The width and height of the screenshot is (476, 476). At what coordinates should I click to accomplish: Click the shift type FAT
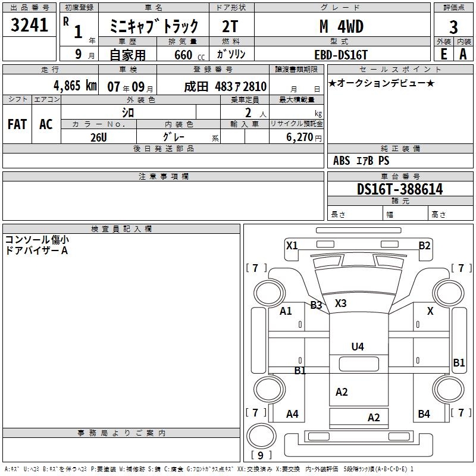click(17, 124)
